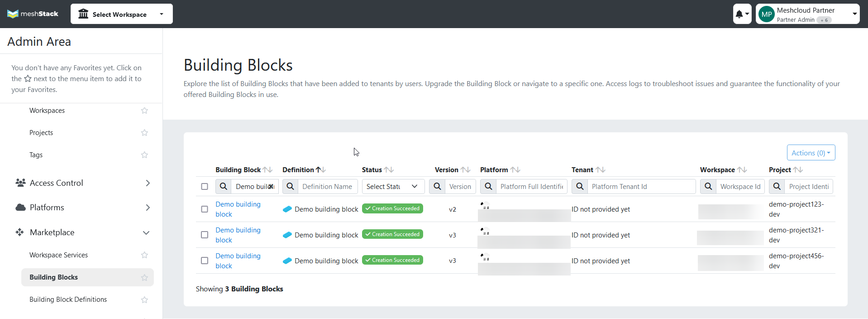Click the meshStack logo
The height and width of the screenshot is (319, 868).
pos(33,14)
